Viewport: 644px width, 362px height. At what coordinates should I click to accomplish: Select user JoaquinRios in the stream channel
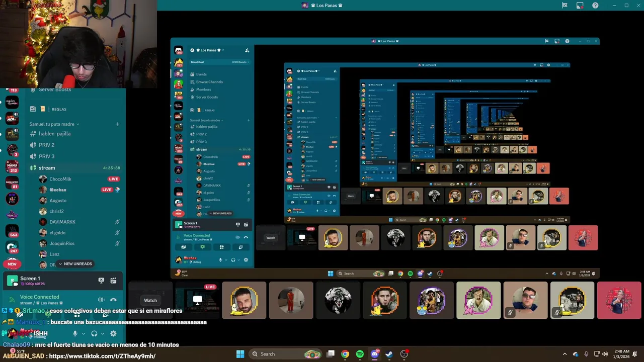click(62, 243)
